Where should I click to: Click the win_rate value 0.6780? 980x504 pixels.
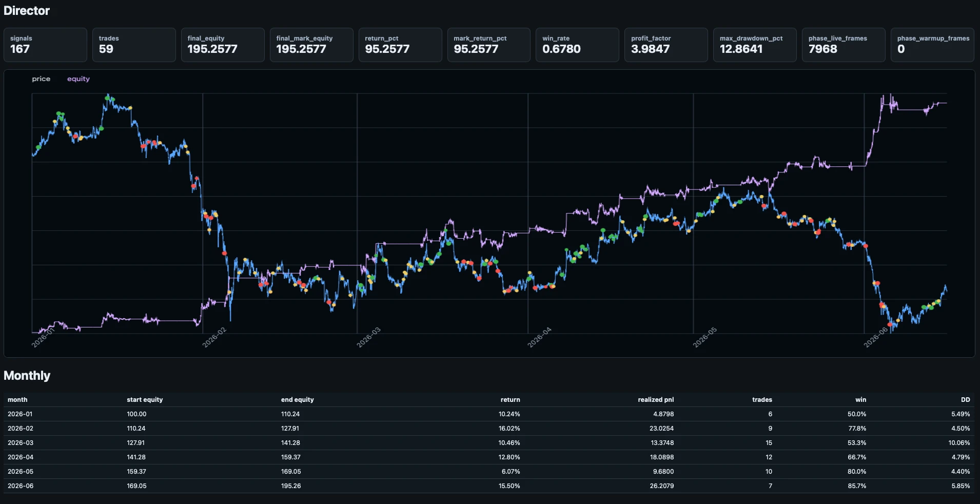tap(561, 49)
